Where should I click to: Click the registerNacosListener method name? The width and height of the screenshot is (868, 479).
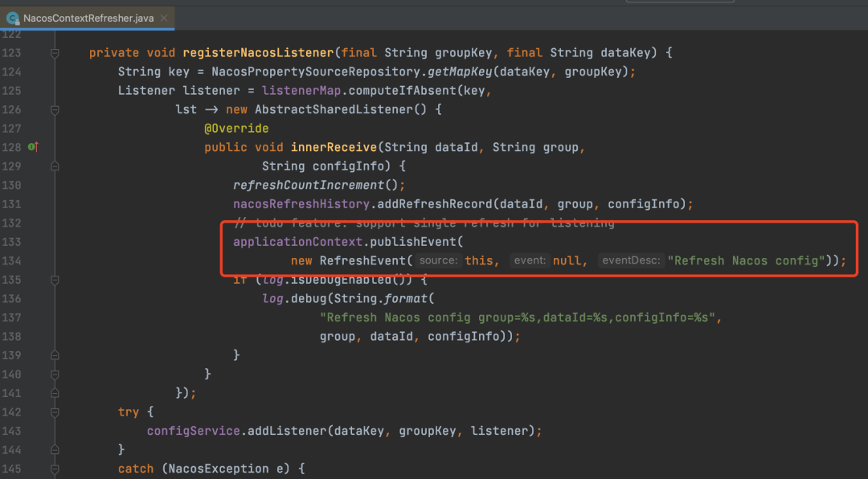[259, 53]
